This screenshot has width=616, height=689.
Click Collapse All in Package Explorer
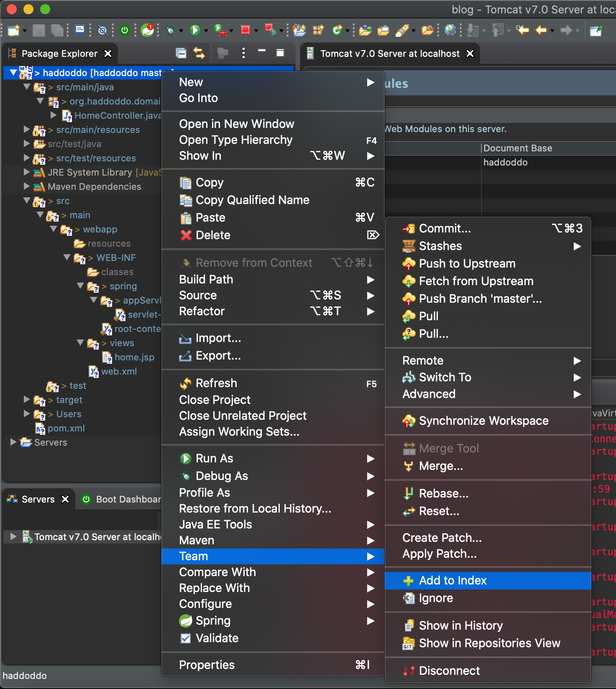[181, 53]
